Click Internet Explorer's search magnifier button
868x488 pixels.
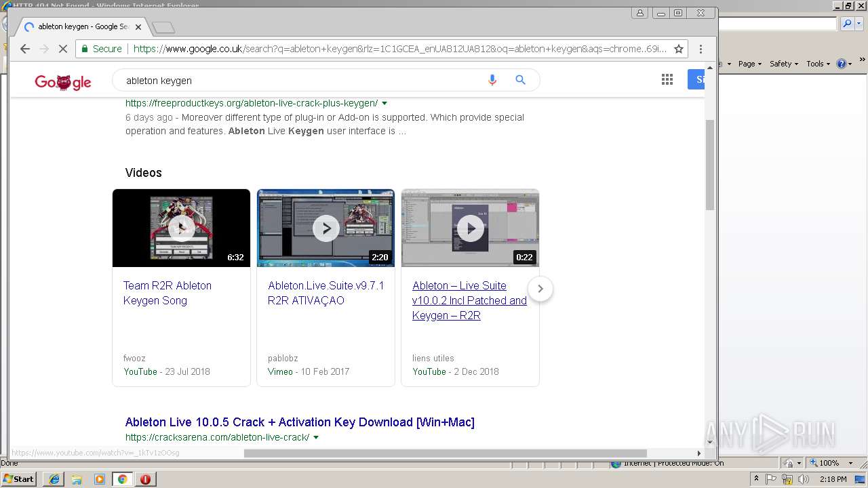(847, 24)
